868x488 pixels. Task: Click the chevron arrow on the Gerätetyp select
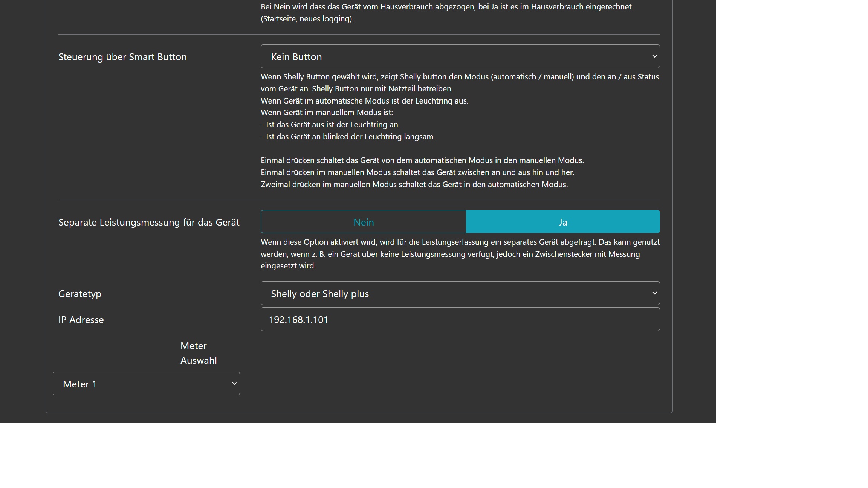point(654,293)
